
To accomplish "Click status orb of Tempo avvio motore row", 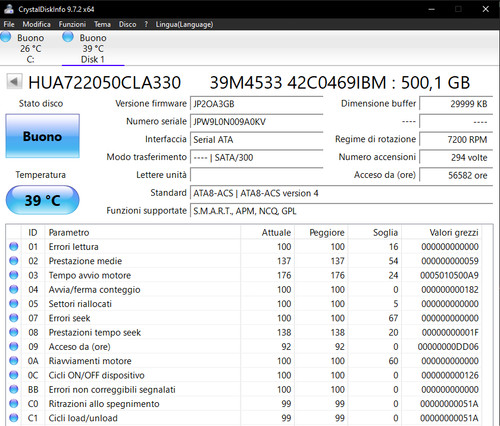I will tap(14, 275).
